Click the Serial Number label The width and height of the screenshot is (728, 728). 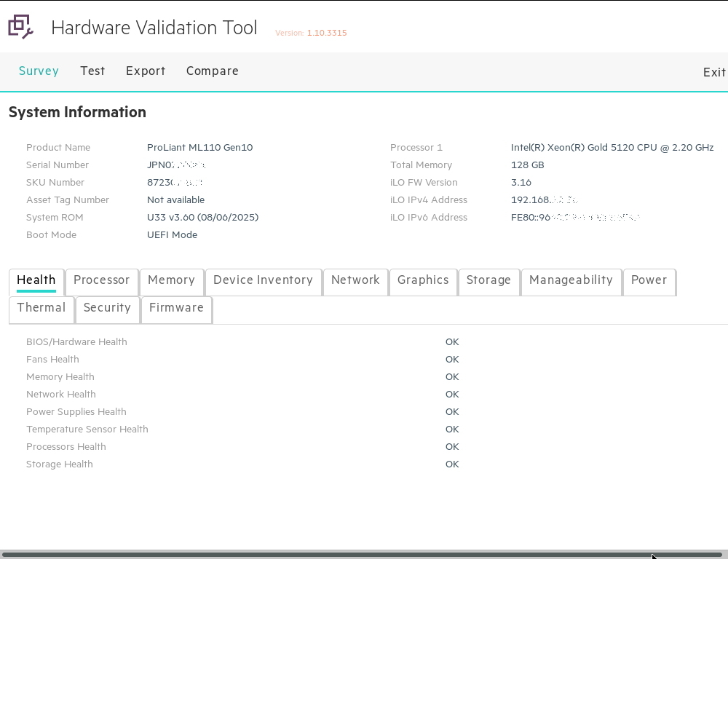[x=58, y=165]
